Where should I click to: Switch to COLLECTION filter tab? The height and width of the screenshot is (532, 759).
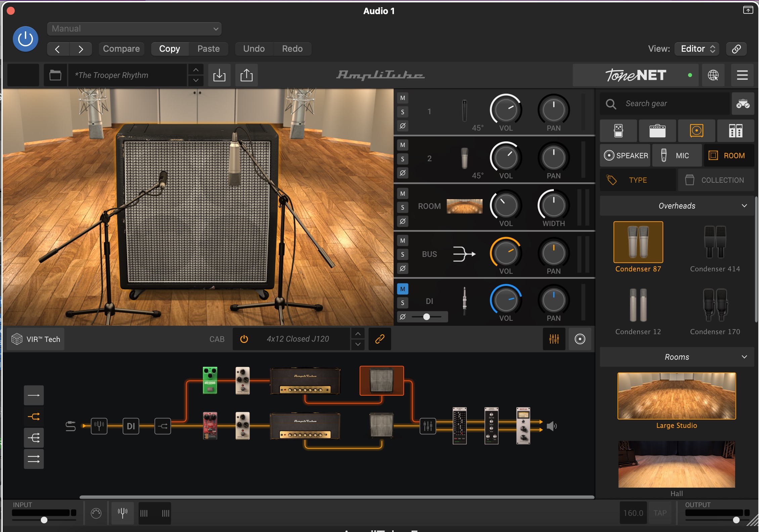click(716, 180)
